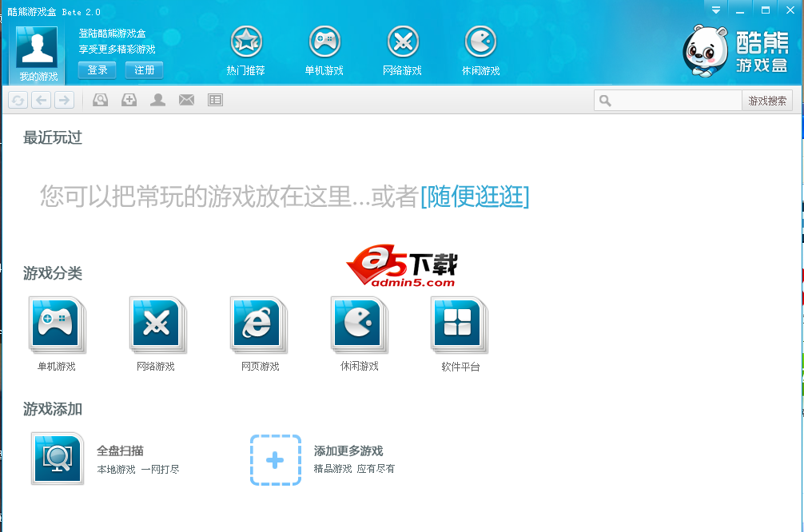Viewport: 804px width, 532px height.
Task: Open the mail envelope toolbar icon
Action: [186, 100]
